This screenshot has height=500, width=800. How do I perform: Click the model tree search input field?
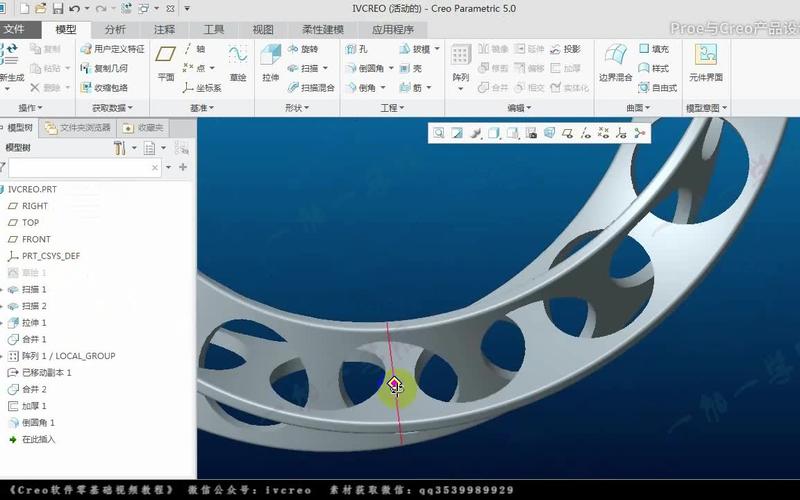click(x=85, y=168)
